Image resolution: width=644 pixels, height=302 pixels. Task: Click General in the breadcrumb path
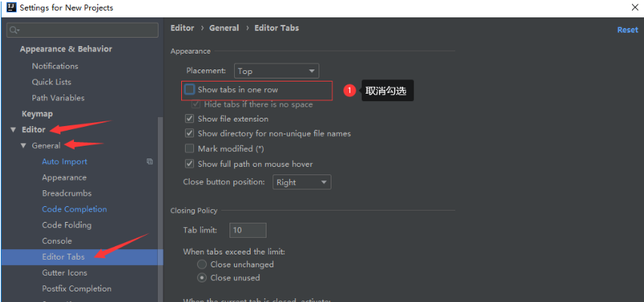tap(223, 28)
